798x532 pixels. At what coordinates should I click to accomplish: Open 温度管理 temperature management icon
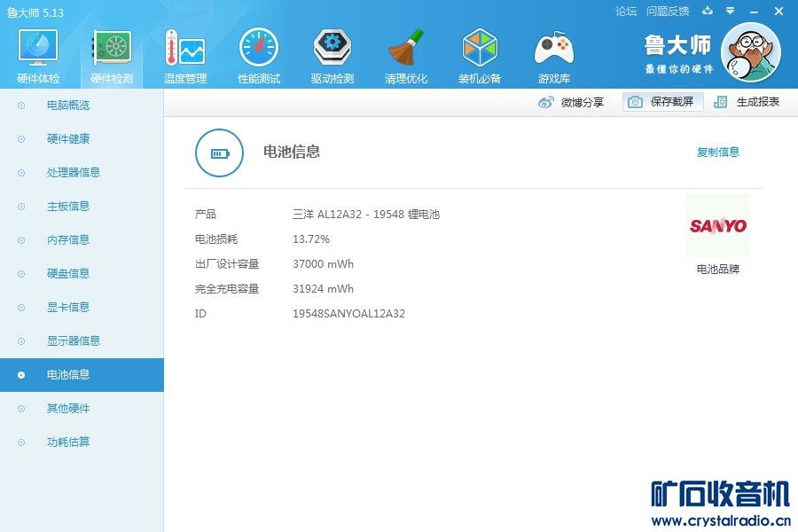[185, 48]
